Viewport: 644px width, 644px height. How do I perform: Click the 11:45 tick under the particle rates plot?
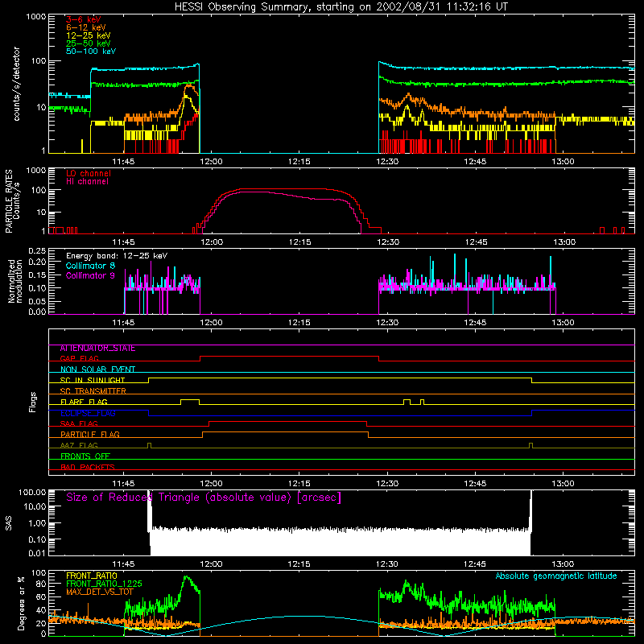(x=123, y=242)
